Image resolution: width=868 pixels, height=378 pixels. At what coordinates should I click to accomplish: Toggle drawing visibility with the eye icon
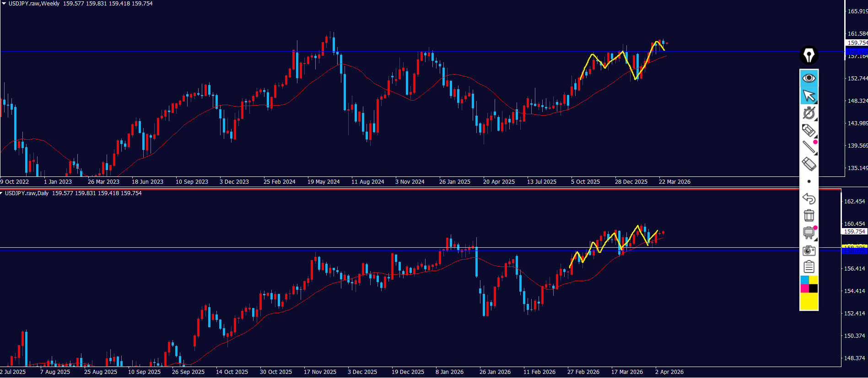[x=809, y=78]
